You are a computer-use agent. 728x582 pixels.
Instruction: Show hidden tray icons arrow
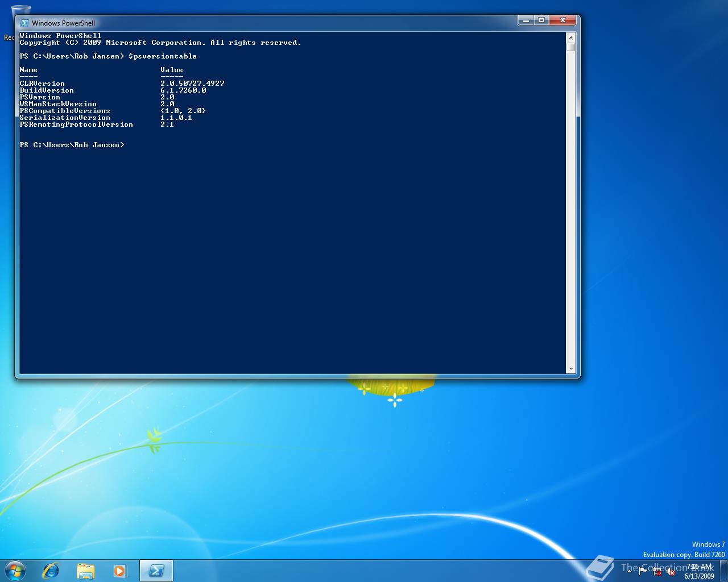pyautogui.click(x=630, y=571)
